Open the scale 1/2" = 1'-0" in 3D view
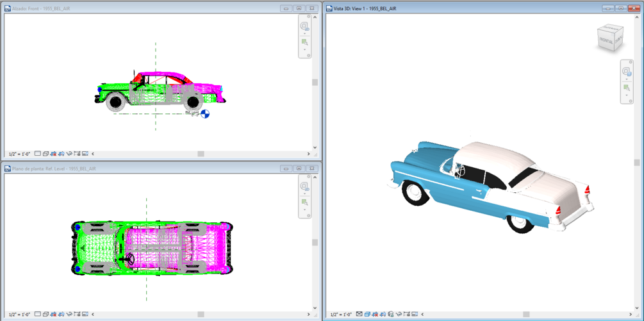The width and height of the screenshot is (644, 321). coord(341,315)
